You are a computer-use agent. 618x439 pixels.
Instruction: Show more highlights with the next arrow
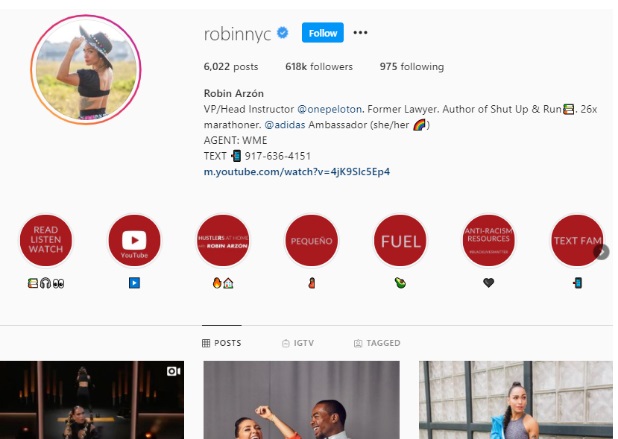tap(601, 252)
